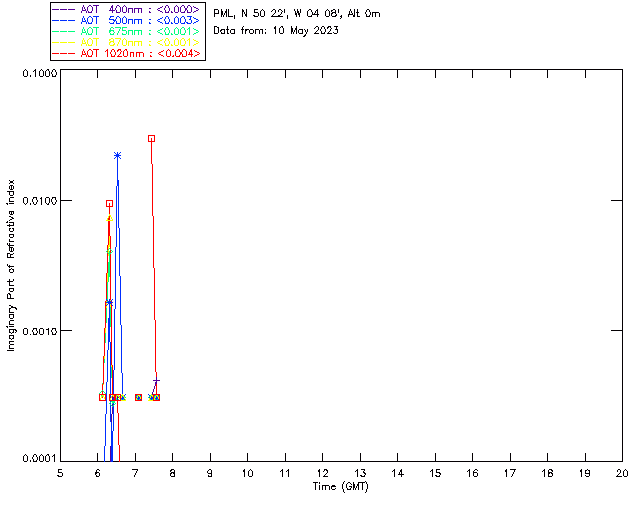Viewport: 640px width, 512px height.
Task: Click the x-axis tick label 12
Action: tap(322, 473)
